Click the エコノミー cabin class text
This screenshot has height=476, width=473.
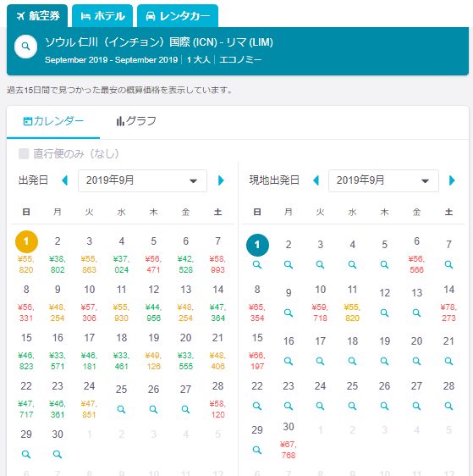point(240,59)
